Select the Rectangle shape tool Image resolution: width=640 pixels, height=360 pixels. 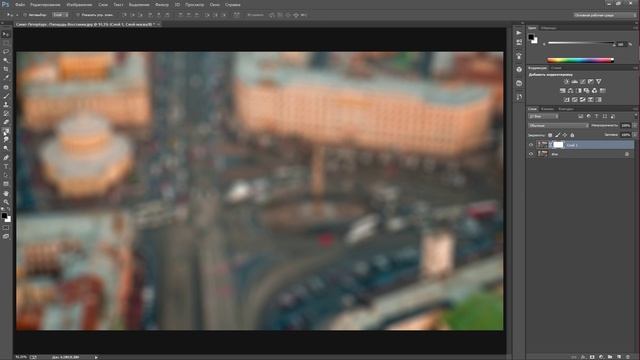point(6,184)
